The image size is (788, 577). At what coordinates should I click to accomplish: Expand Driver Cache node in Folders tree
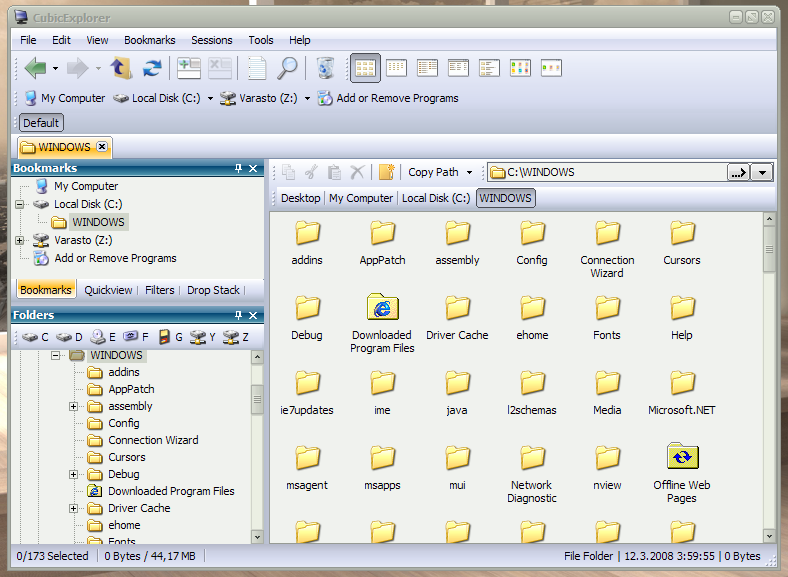pos(73,508)
